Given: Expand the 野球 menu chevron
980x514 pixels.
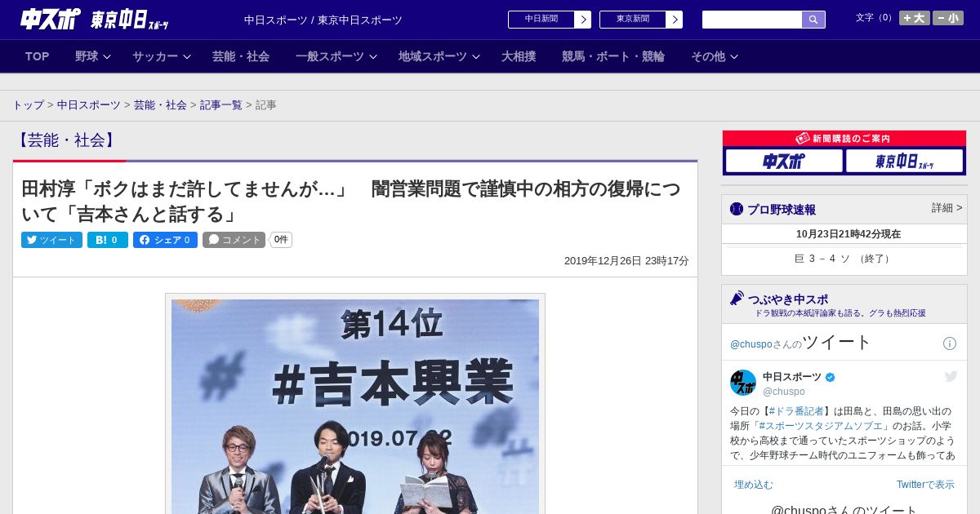Looking at the screenshot, I should coord(107,57).
